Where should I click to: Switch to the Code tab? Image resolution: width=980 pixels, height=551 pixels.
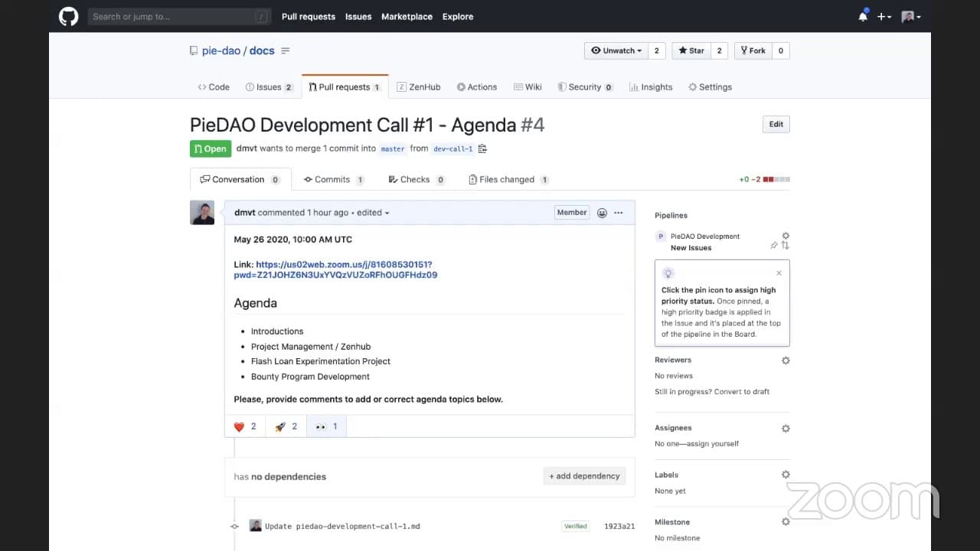[x=214, y=87]
